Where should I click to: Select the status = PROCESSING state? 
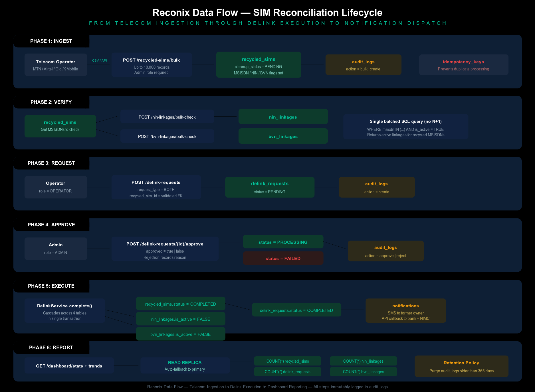point(283,241)
